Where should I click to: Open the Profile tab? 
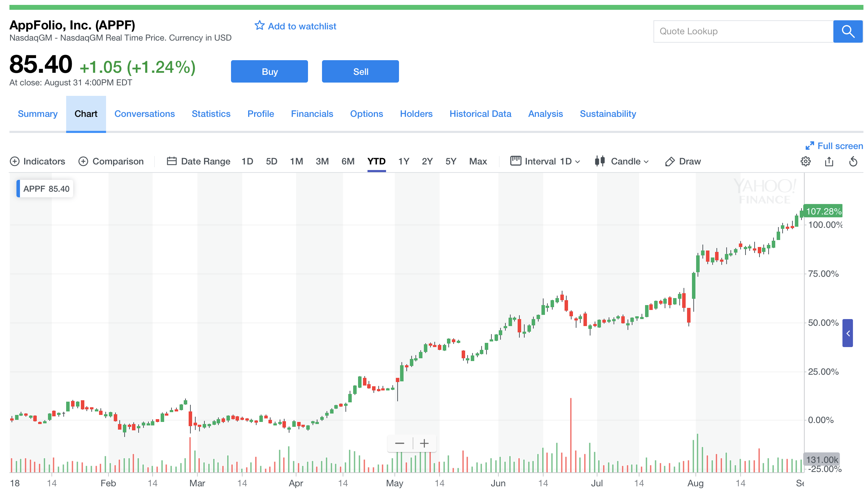[x=261, y=114]
